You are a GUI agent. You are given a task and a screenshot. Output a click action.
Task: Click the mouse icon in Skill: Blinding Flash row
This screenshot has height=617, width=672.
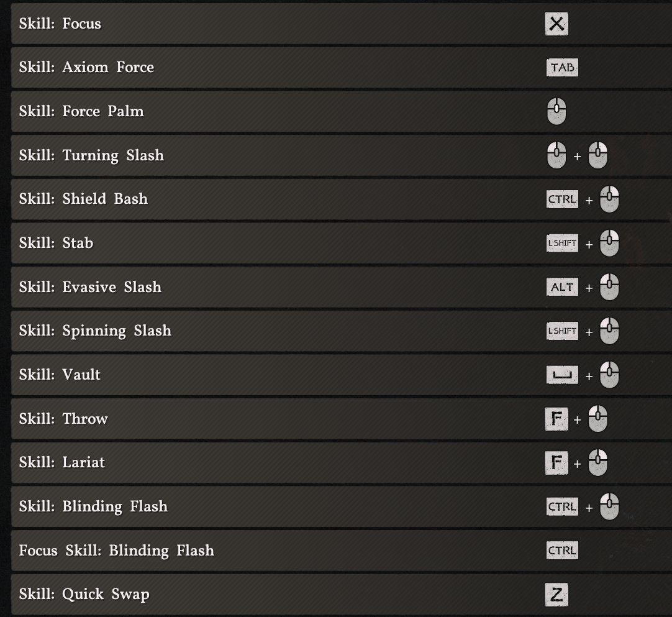point(610,506)
